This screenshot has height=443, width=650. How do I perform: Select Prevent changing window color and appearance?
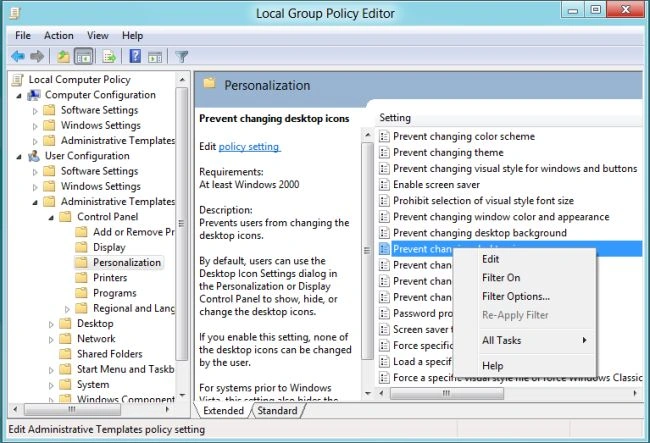pos(501,217)
